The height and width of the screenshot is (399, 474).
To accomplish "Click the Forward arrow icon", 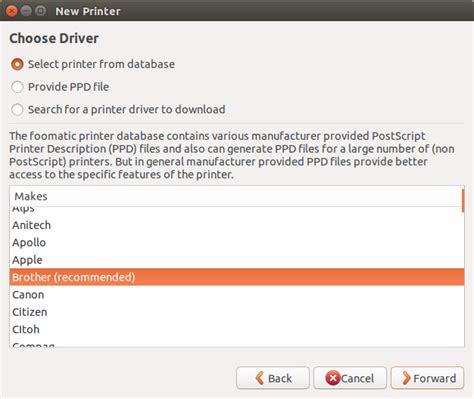I will click(x=406, y=378).
